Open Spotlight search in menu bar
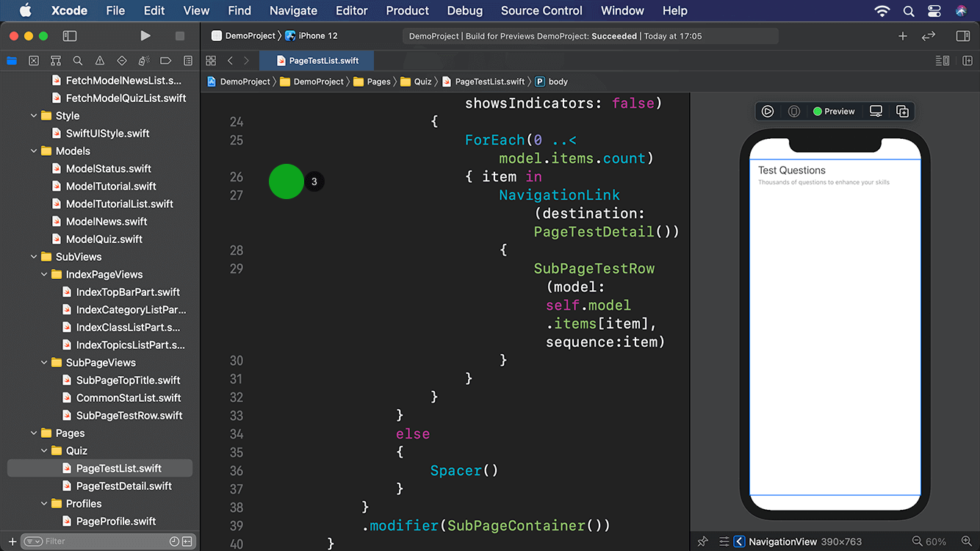 tap(909, 10)
